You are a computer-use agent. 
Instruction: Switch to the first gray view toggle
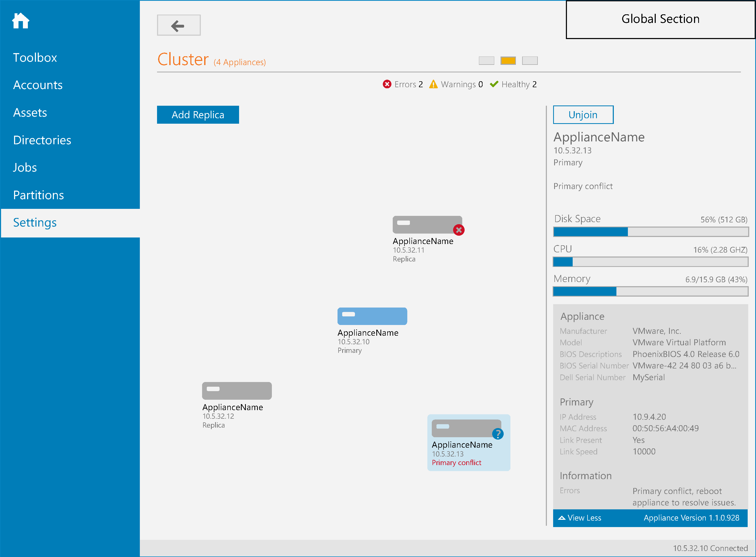[x=486, y=61]
